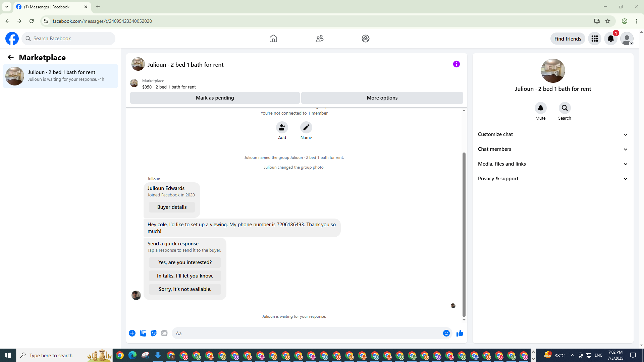The image size is (644, 362).
Task: Open the GIF picker icon
Action: pos(164,333)
